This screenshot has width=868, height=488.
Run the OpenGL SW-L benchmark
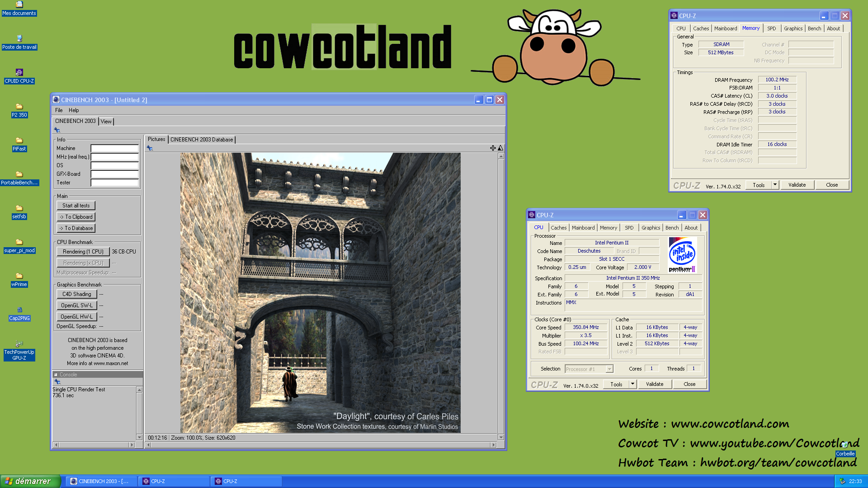tap(77, 305)
